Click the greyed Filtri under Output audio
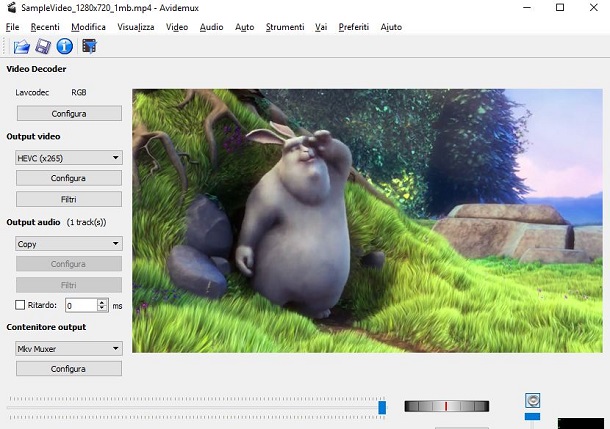 69,285
